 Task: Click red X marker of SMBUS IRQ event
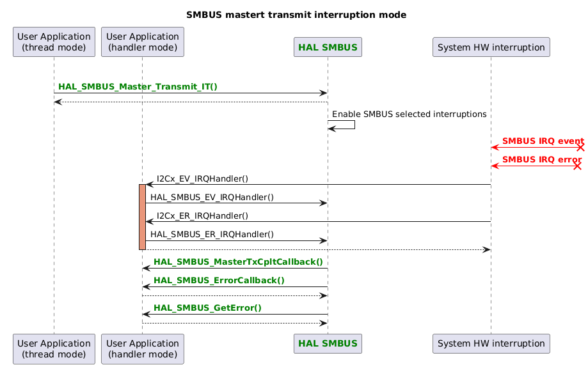[580, 148]
